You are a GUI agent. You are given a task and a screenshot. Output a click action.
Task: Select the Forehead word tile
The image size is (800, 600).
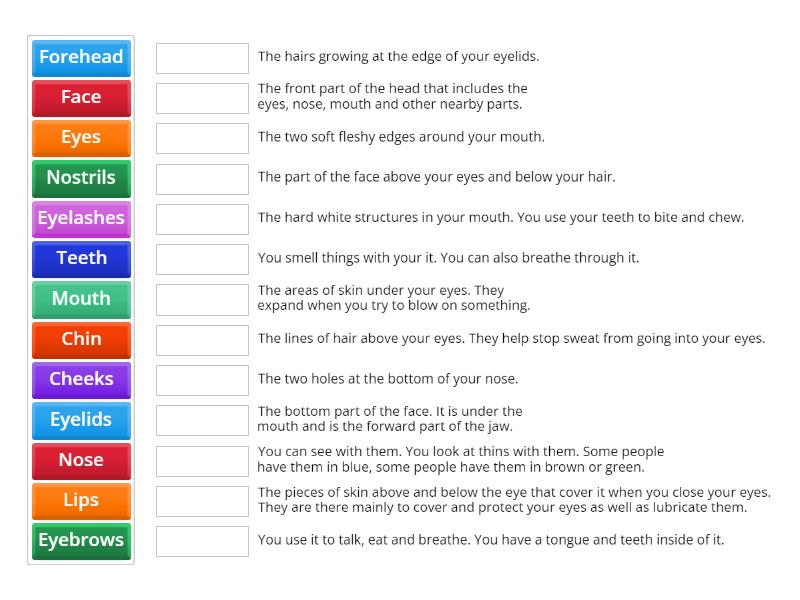click(x=80, y=58)
